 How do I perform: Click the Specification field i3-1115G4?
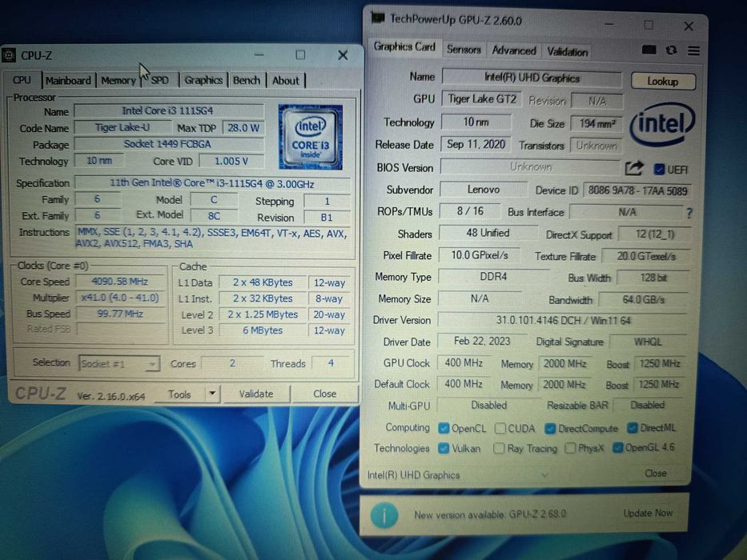[212, 184]
